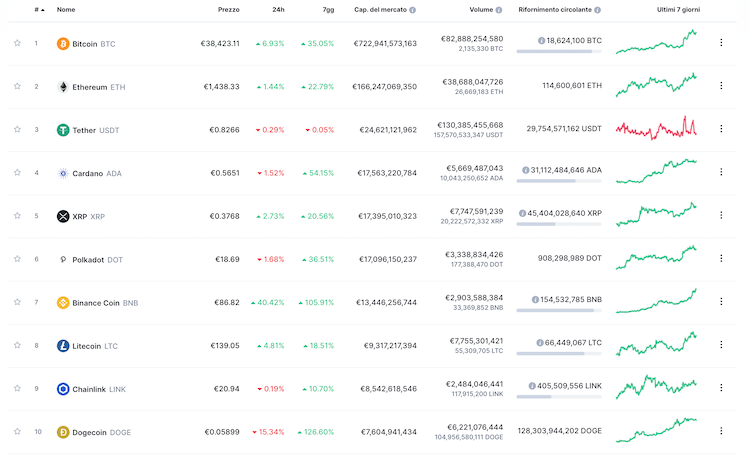Open the Ethereum ETH link
This screenshot has width=750, height=460.
[99, 87]
